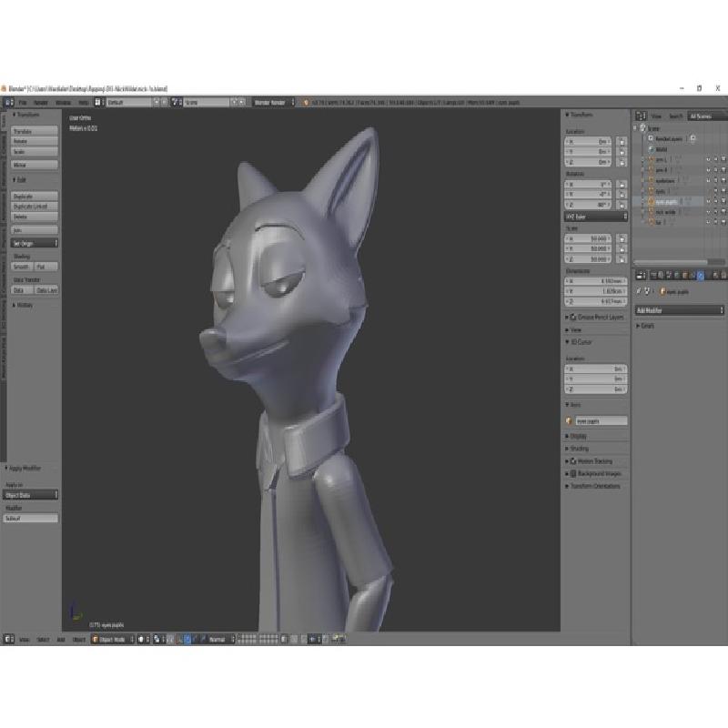Click the Translate button
The width and height of the screenshot is (728, 728).
point(35,131)
